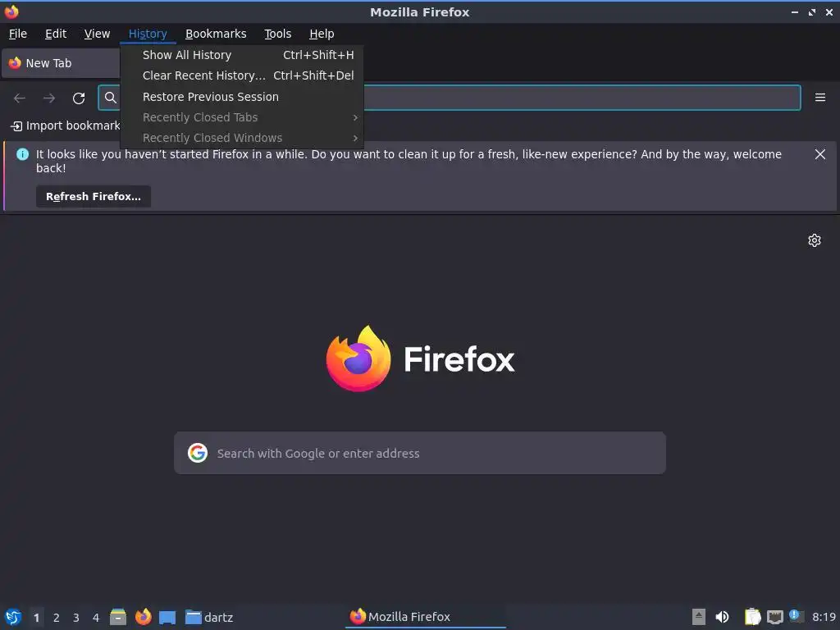
Task: Switch to the New Tab tab
Action: point(61,63)
